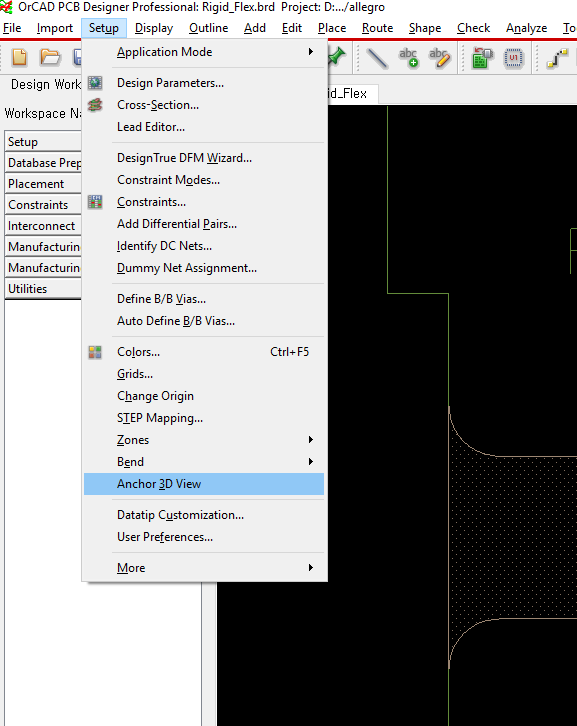Open the Display menu
577x726 pixels.
[x=154, y=28]
